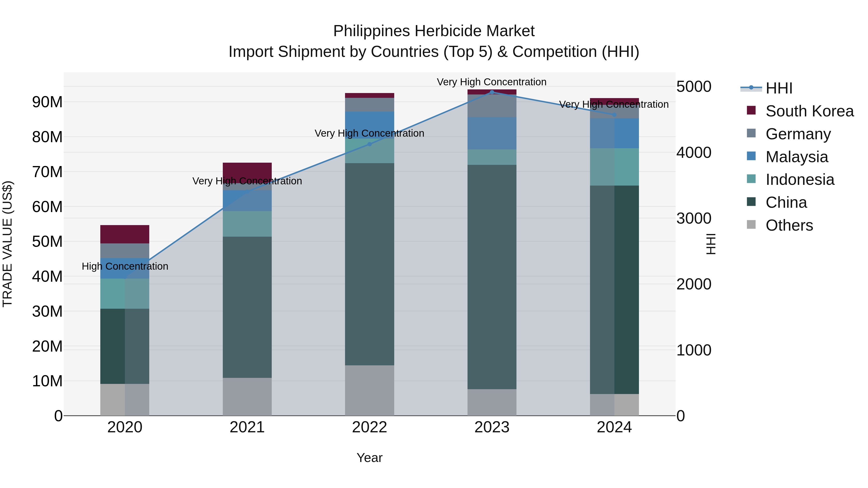Viewport: 868px width, 488px height.
Task: Click the 'Very High Concentration' label above 2021
Action: [x=247, y=181]
